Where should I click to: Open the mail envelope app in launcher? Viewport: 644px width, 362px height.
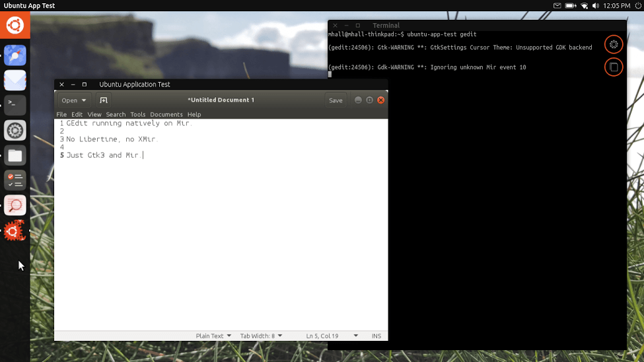click(15, 80)
